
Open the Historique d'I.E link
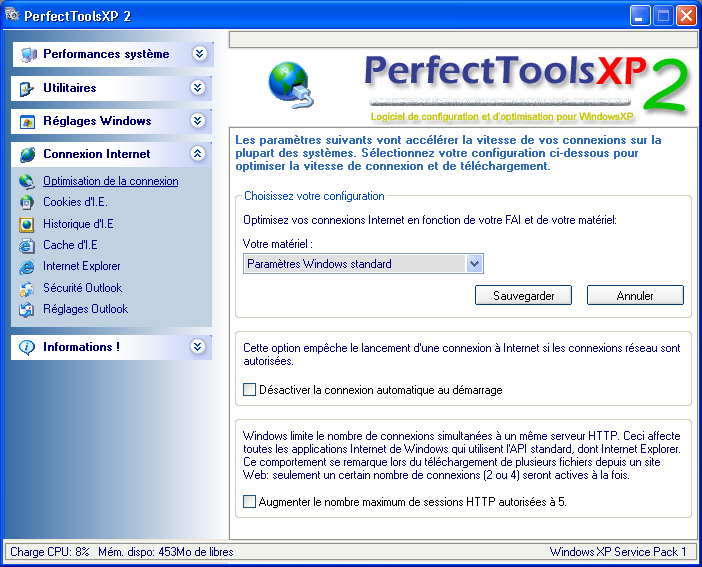(78, 223)
